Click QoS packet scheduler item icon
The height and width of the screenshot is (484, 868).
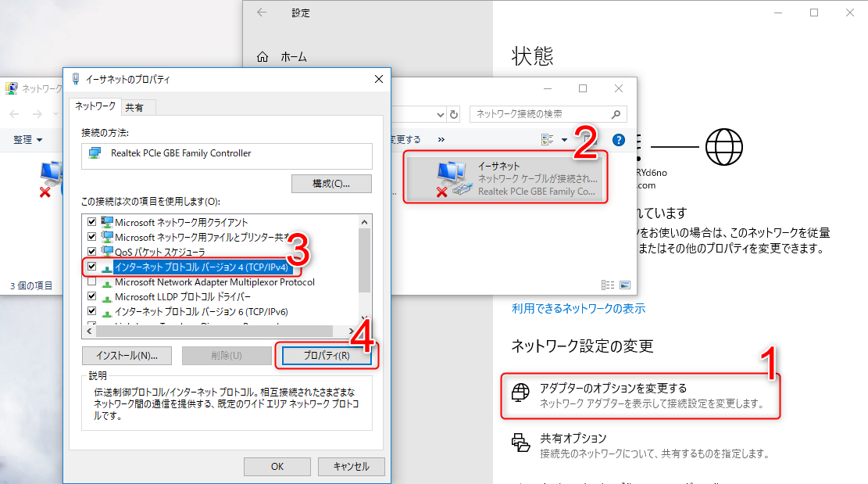107,252
